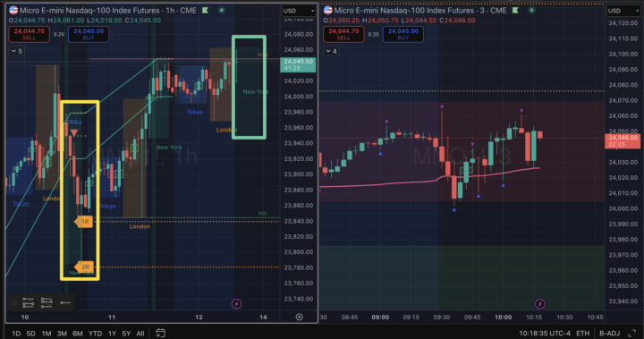Click the 24,080.00 price on 1h price axis
The width and height of the screenshot is (644, 339).
coord(299,34)
